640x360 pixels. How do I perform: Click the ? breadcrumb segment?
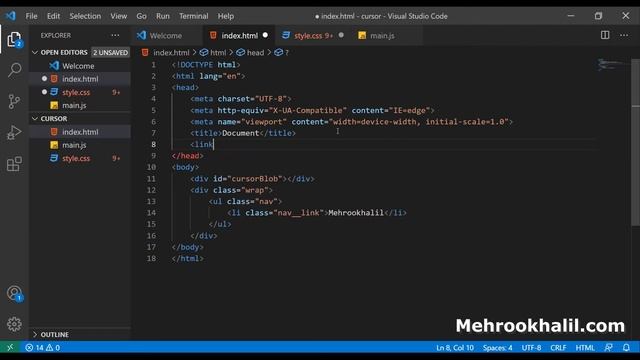pos(287,53)
